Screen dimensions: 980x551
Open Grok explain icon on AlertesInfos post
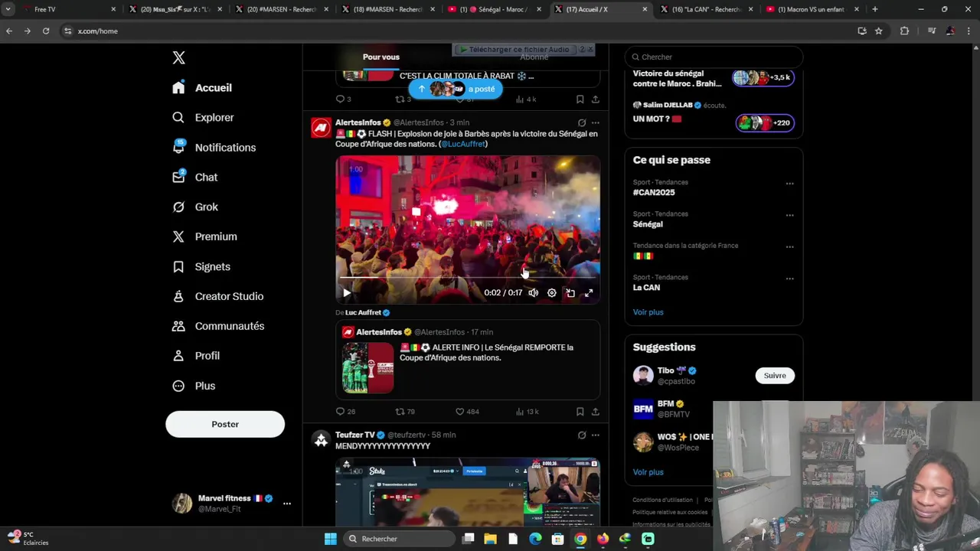click(582, 122)
